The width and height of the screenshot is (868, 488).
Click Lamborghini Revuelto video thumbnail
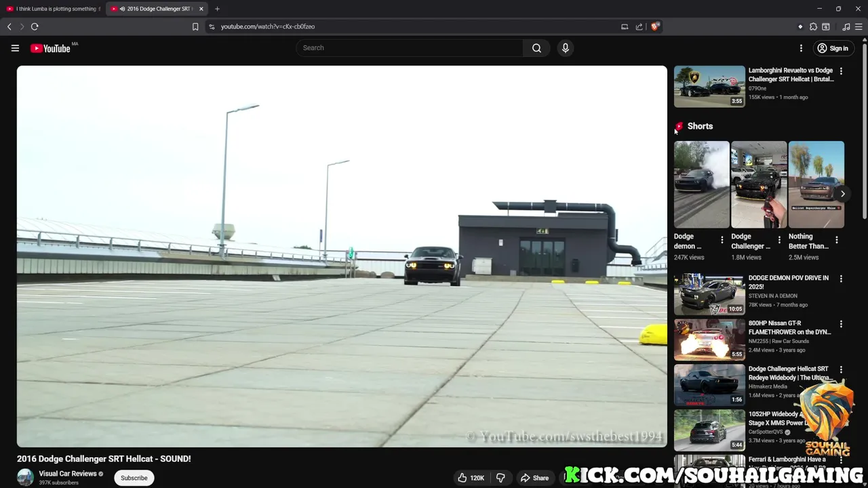coord(709,86)
